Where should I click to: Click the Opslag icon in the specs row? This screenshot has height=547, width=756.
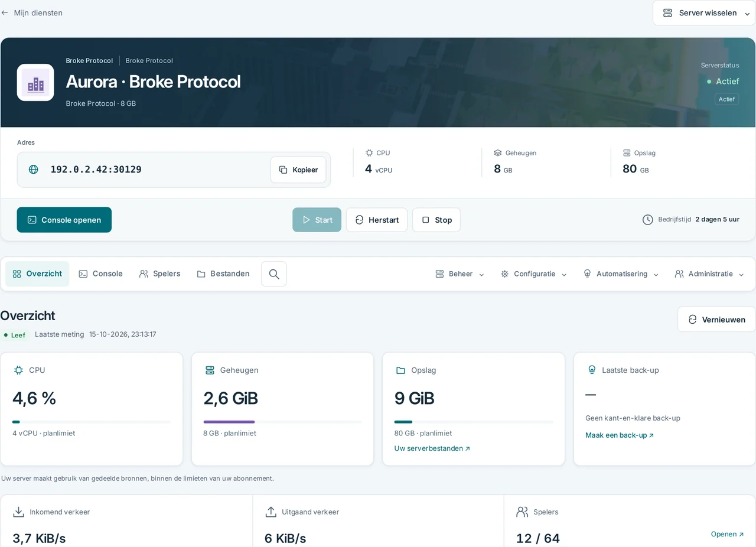pos(627,153)
